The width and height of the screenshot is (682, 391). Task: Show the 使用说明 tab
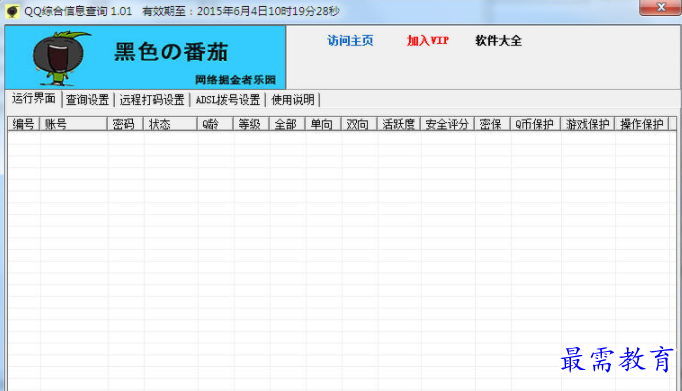click(x=293, y=100)
